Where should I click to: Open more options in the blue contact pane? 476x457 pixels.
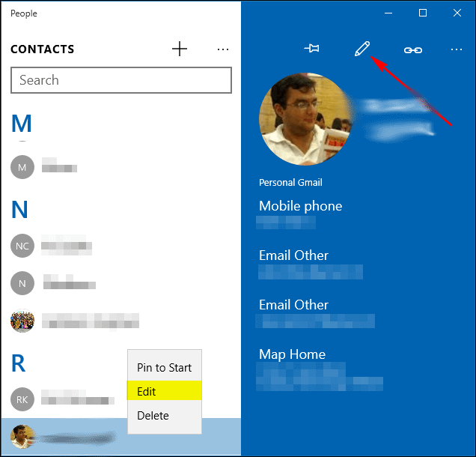[457, 49]
